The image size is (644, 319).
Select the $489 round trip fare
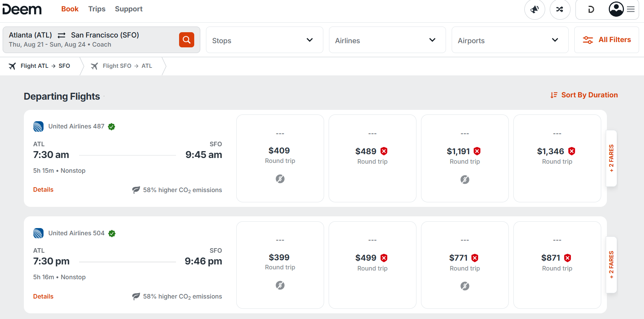coord(373,158)
